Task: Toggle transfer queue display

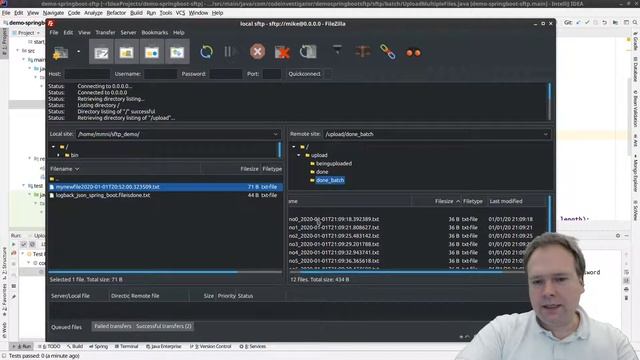Action: click(x=177, y=52)
